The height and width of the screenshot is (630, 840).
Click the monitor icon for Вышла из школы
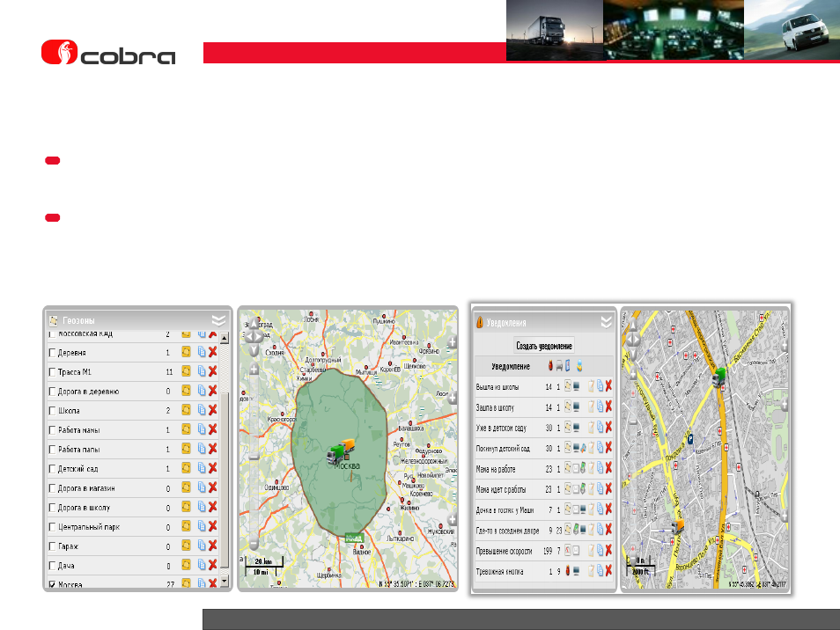point(577,386)
